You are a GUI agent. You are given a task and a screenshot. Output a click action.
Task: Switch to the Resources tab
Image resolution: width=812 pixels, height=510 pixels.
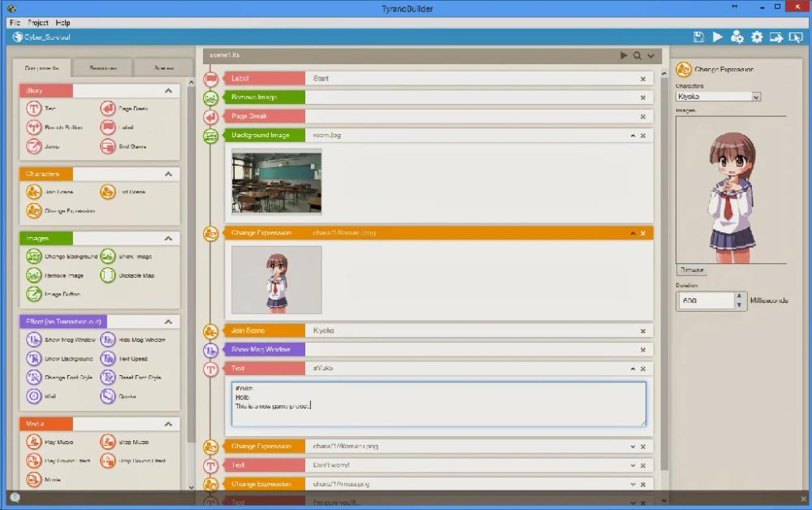(x=102, y=68)
